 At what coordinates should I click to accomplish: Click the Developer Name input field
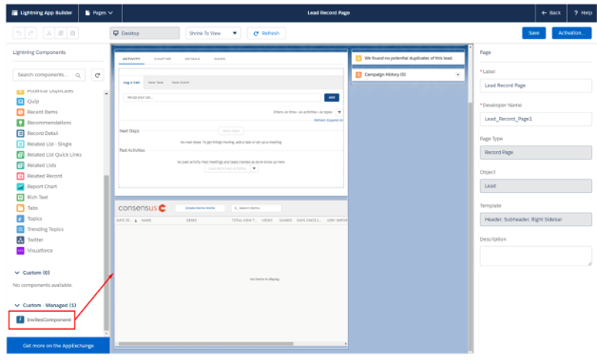536,119
